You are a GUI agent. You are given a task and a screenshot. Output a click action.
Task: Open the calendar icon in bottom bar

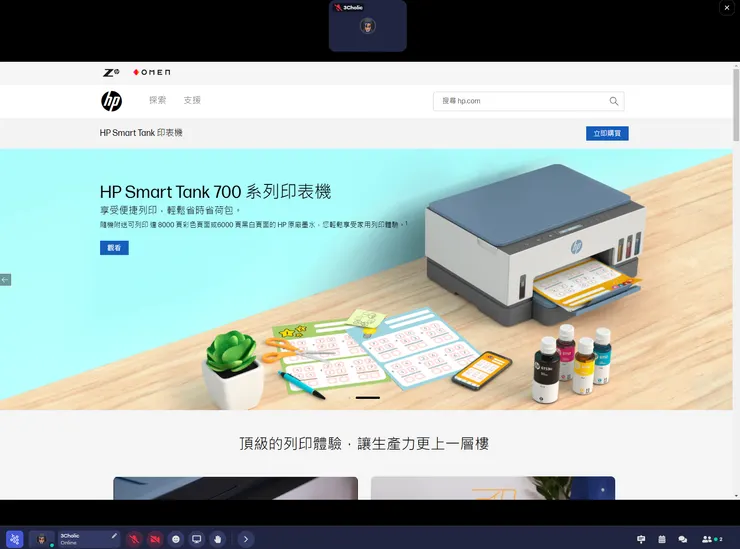(x=662, y=539)
